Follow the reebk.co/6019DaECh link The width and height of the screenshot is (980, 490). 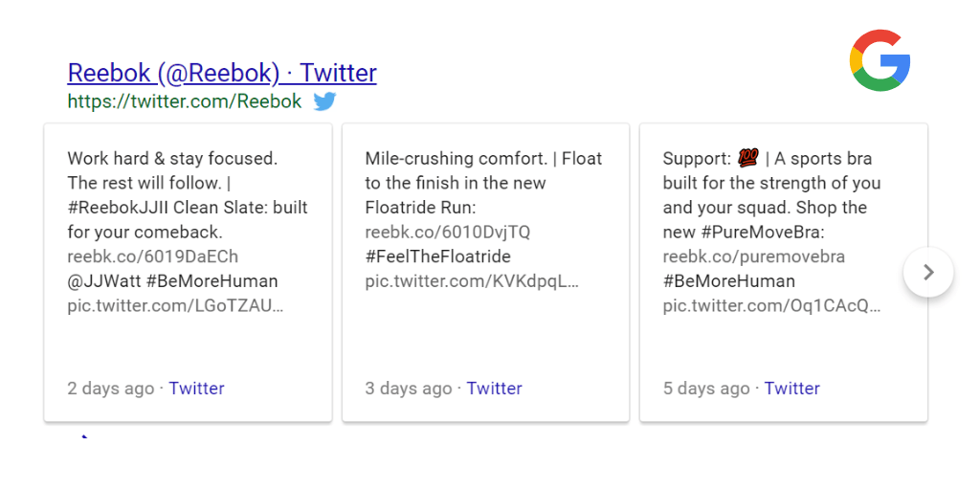click(152, 256)
